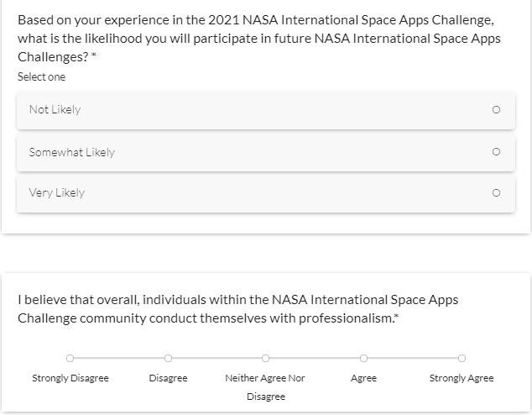Click the 'Not Likely' option label text
The width and height of the screenshot is (532, 415).
[x=55, y=110]
